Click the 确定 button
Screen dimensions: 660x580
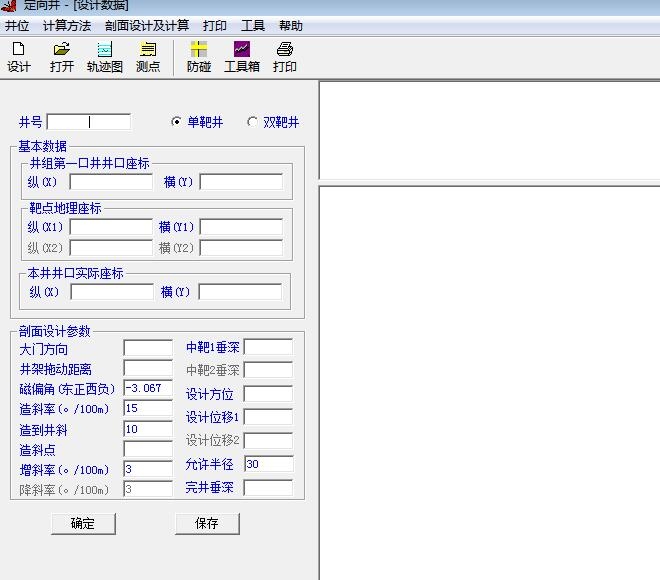tap(83, 524)
